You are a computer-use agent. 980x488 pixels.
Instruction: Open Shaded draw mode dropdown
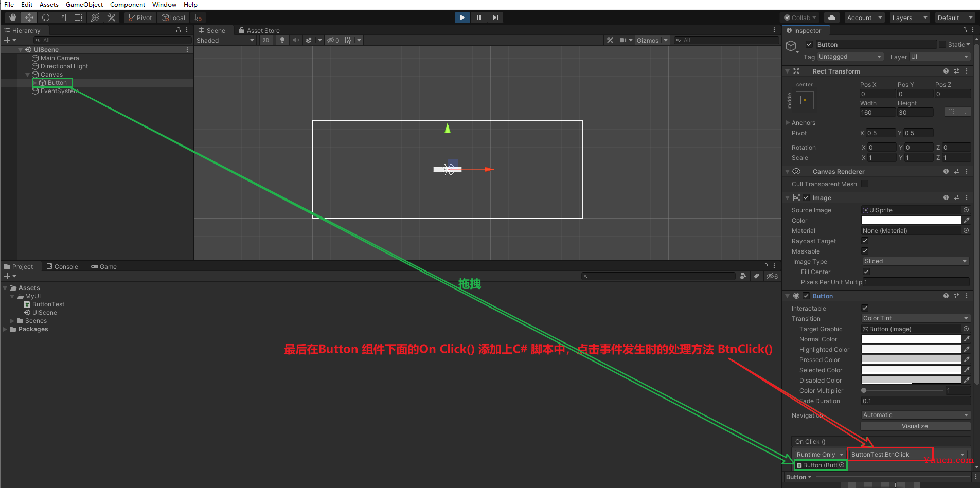click(225, 40)
